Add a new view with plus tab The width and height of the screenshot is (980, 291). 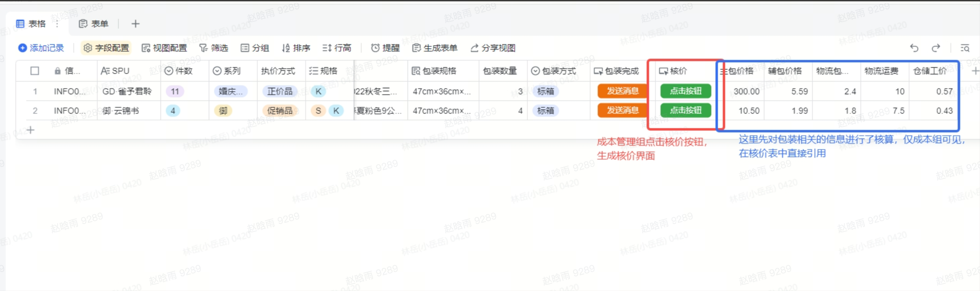pos(136,24)
